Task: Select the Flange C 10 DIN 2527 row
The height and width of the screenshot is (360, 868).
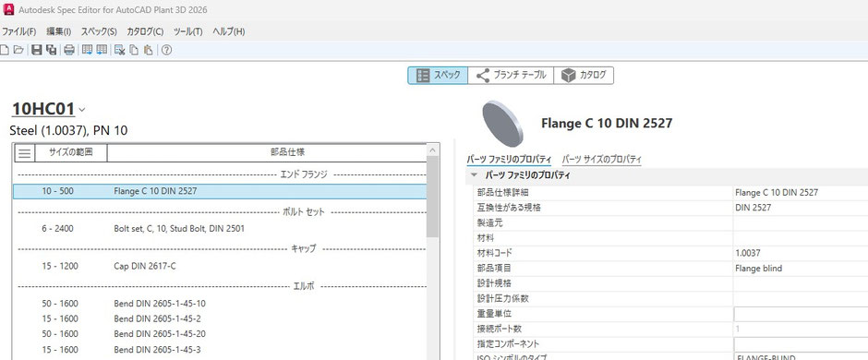Action: pos(220,191)
